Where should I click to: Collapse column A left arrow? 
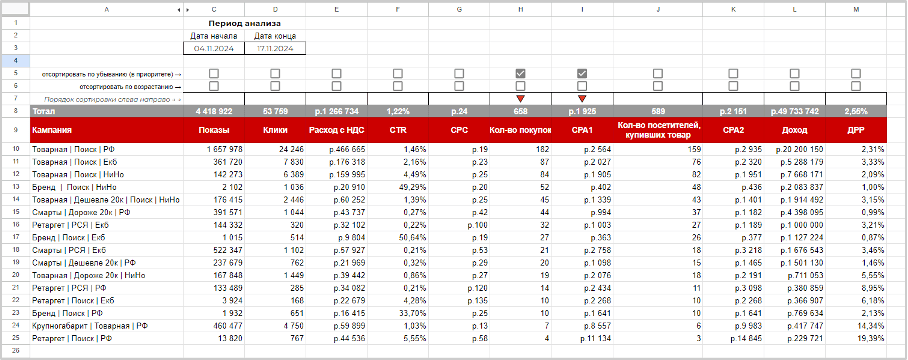click(x=179, y=10)
